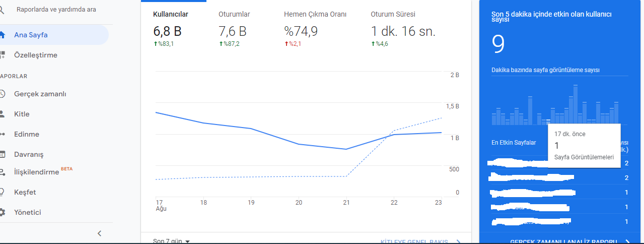Expand the İlişkilendirme BETA section
Viewport: 644px width, 244px height.
[43, 172]
